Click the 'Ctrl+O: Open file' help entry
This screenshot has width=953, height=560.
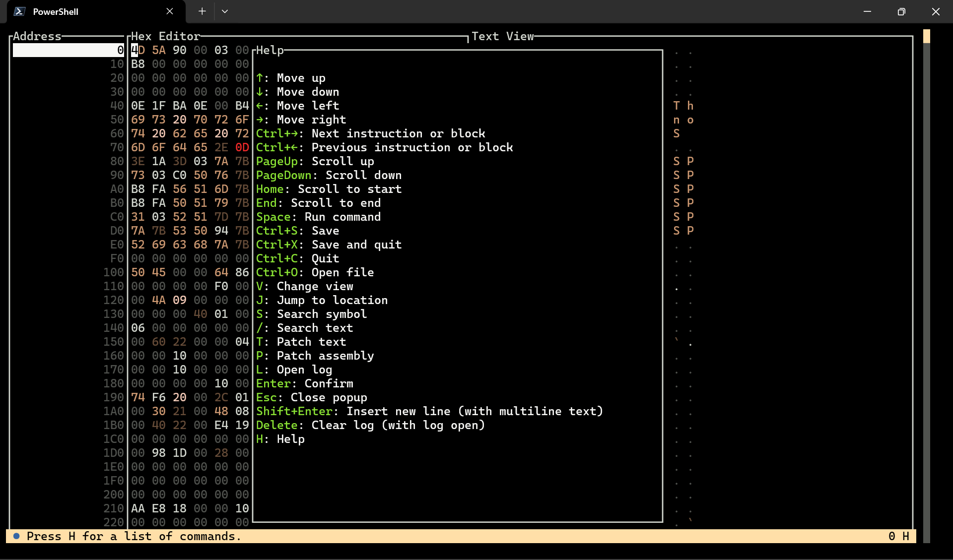315,272
